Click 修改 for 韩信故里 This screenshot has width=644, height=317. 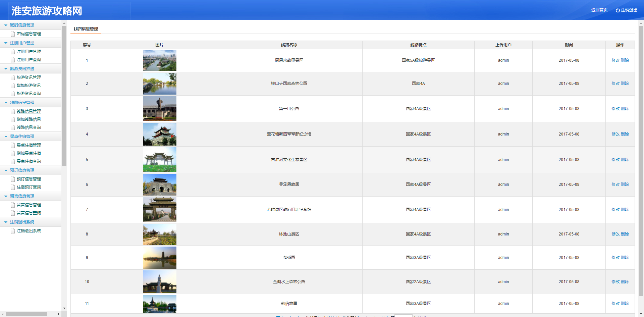pyautogui.click(x=615, y=304)
